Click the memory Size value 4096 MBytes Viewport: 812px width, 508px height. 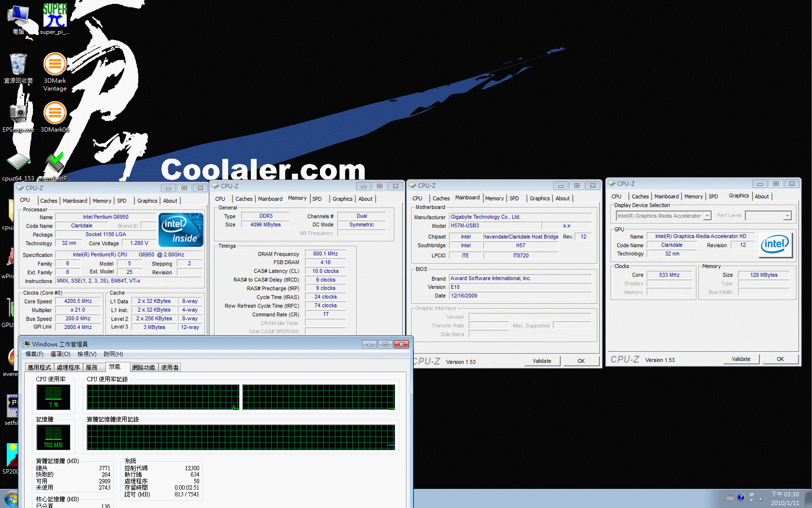click(265, 224)
